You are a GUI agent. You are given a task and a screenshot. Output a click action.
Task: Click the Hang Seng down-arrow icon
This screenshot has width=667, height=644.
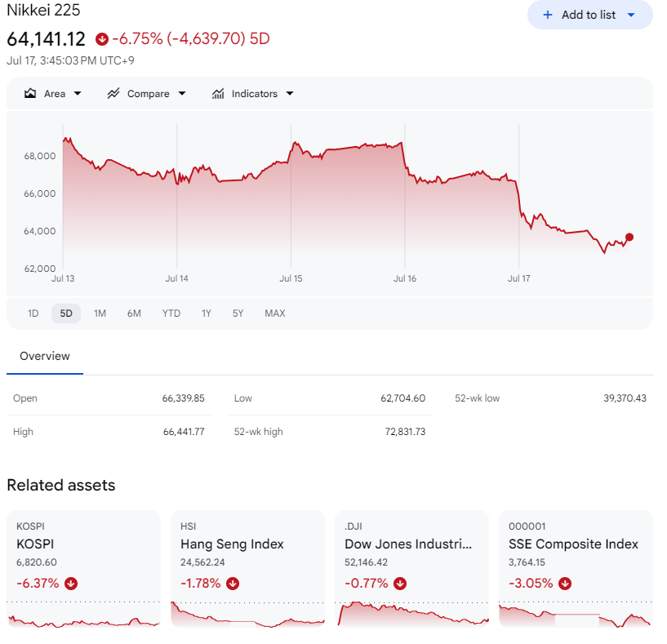[x=233, y=583]
